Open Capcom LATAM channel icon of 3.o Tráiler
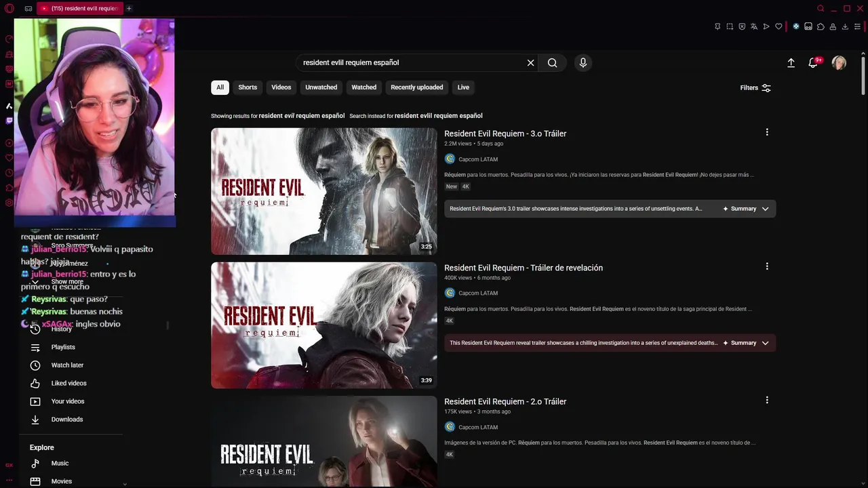Image resolution: width=868 pixels, height=488 pixels. pos(450,159)
